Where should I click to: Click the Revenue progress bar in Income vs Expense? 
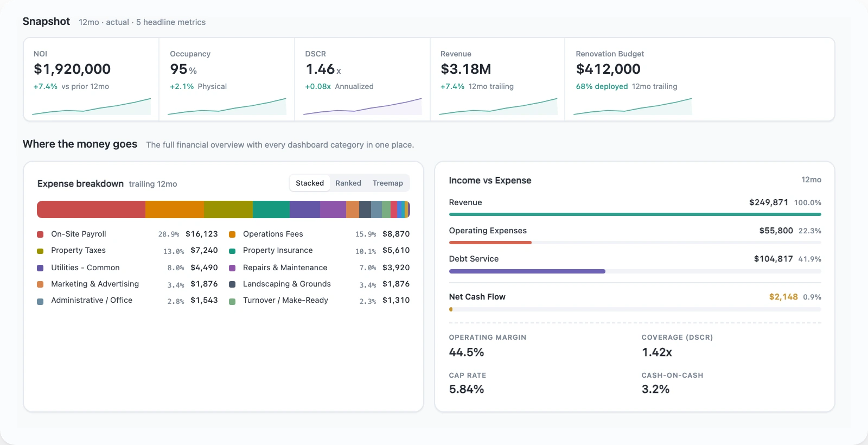click(635, 214)
